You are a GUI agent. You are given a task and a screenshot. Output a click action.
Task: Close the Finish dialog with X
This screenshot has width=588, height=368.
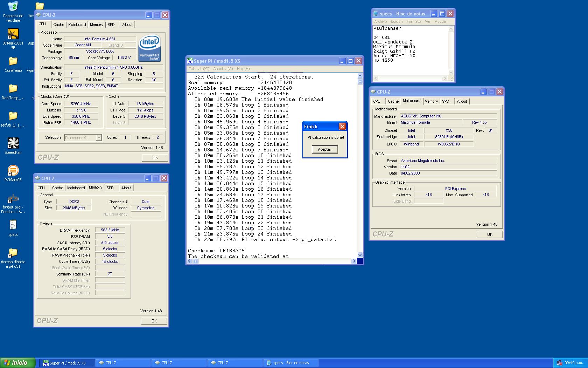(342, 126)
